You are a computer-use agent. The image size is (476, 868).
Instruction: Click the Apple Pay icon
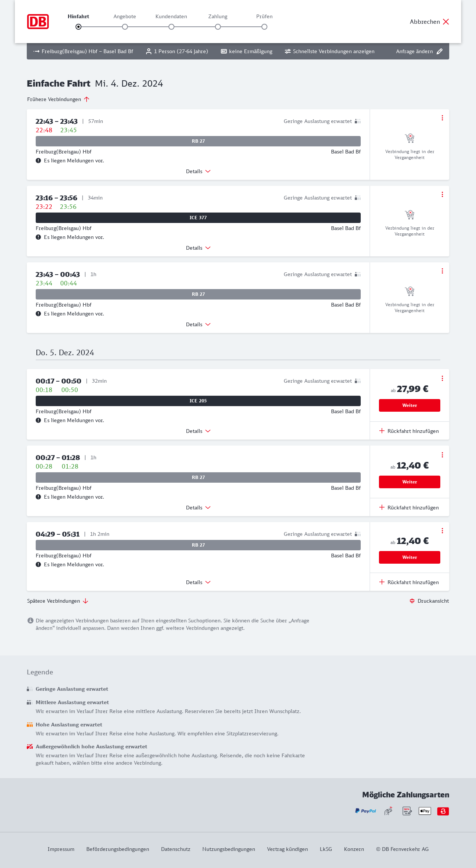425,811
